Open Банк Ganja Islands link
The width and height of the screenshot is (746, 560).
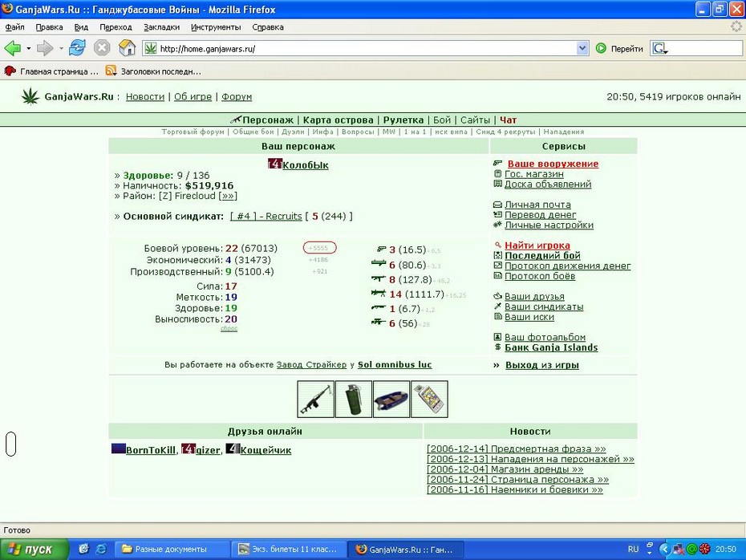(x=551, y=348)
